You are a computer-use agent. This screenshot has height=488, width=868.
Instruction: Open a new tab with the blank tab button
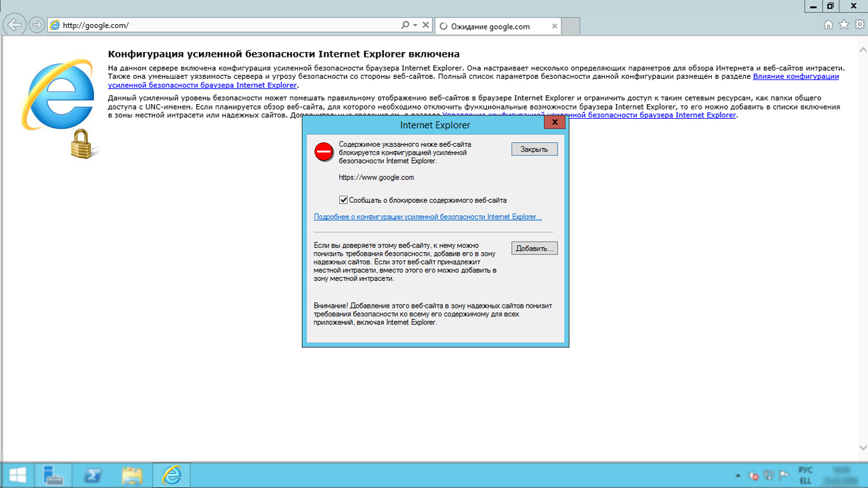[571, 26]
